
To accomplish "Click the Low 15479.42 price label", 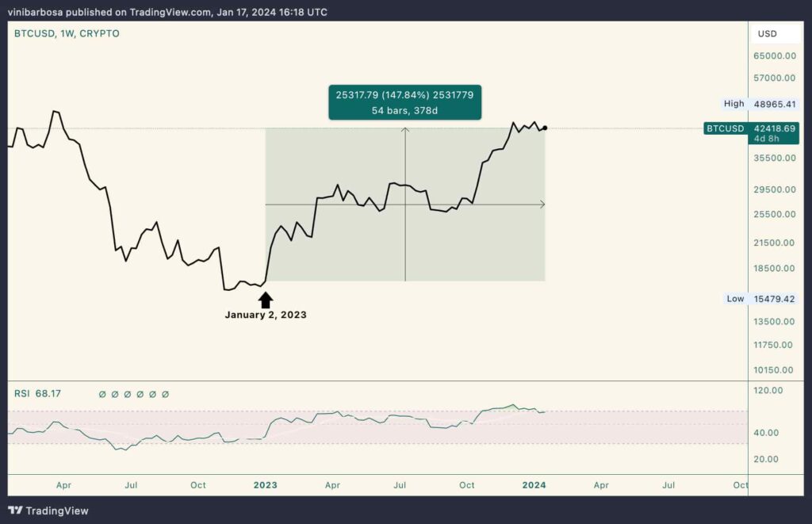I will pos(760,299).
